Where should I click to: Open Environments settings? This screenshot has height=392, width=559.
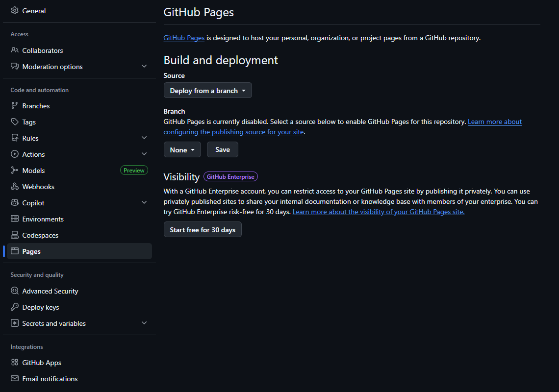point(79,219)
